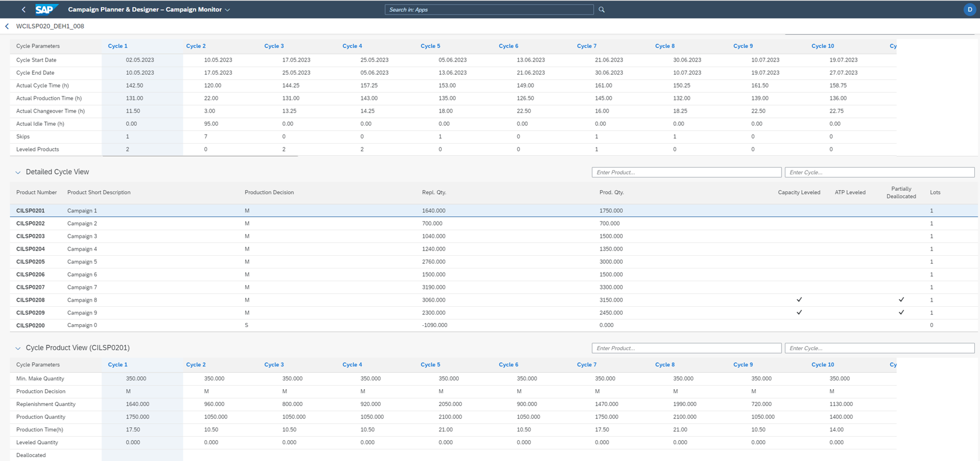
Task: Click the Leveled Products row label
Action: 38,149
